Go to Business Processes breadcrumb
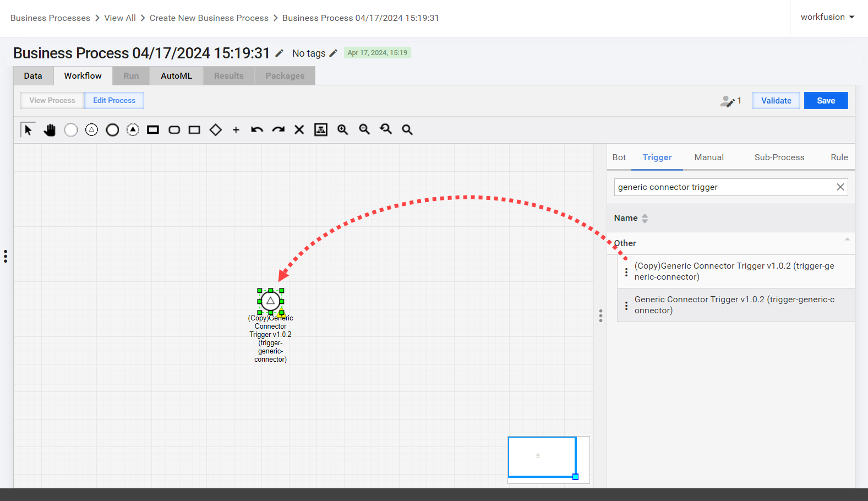868x501 pixels. point(50,18)
